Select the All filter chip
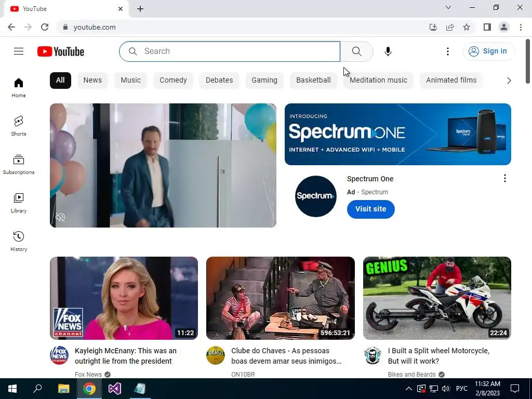The height and width of the screenshot is (399, 532). [60, 80]
